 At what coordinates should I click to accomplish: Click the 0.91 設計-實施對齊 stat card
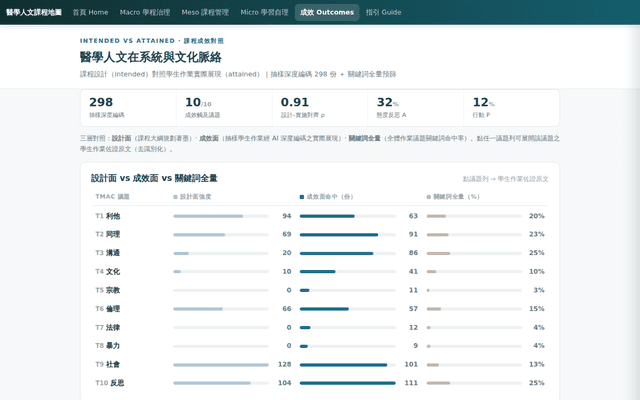pos(320,108)
